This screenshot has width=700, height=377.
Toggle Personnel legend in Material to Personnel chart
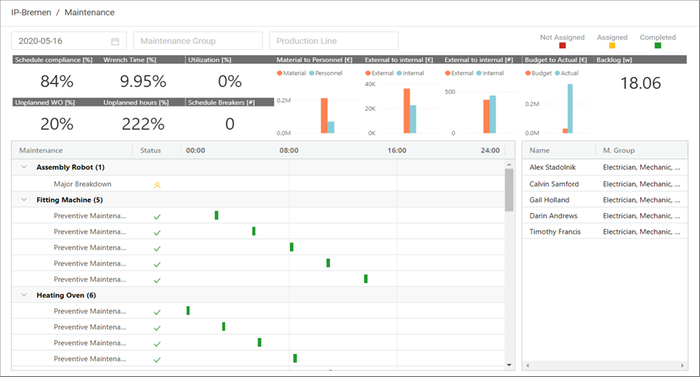(x=325, y=73)
